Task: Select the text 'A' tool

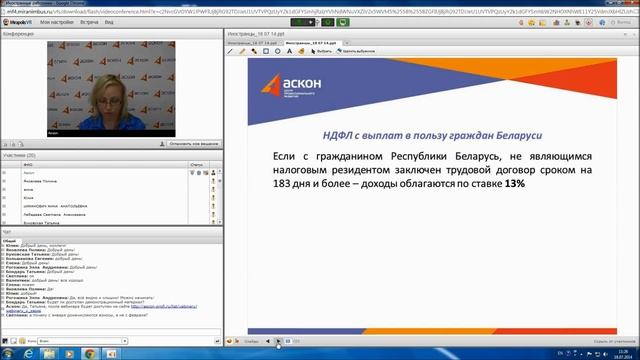Action: coord(289,51)
